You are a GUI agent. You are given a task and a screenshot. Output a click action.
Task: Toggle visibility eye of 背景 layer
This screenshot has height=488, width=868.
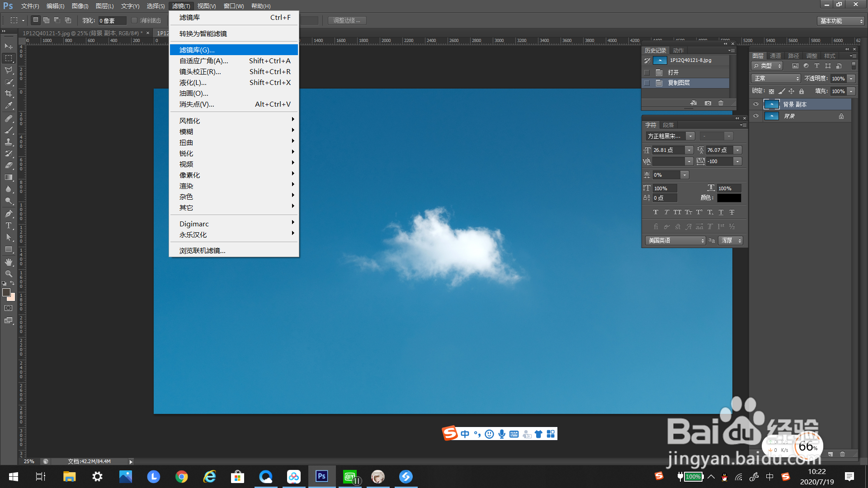point(756,116)
